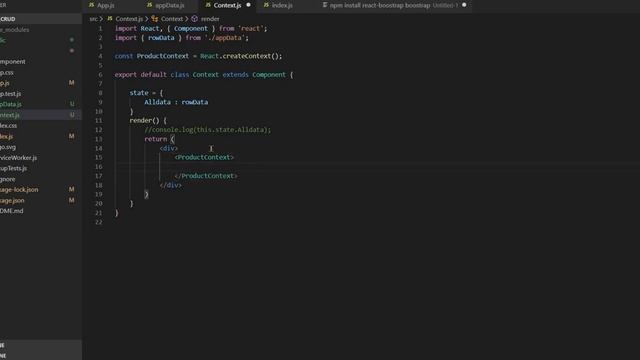Click line number 22 in the gutter
Image resolution: width=640 pixels, height=360 pixels.
pos(98,222)
